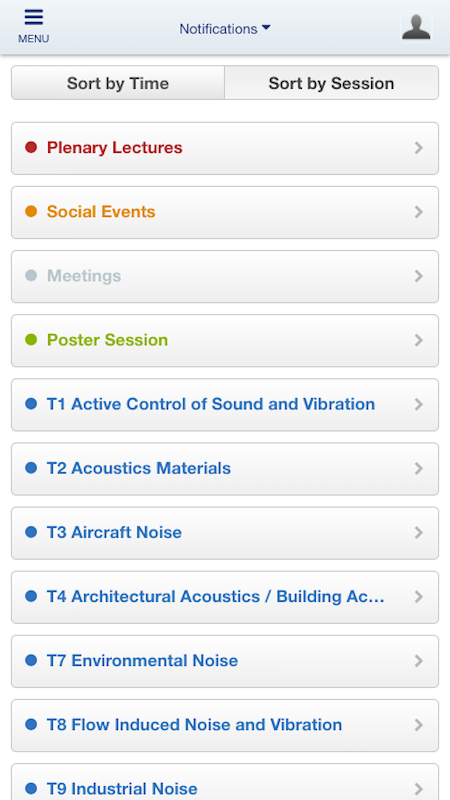Viewport: 450px width, 800px height.
Task: Switch to Sort by Time
Action: click(x=118, y=83)
